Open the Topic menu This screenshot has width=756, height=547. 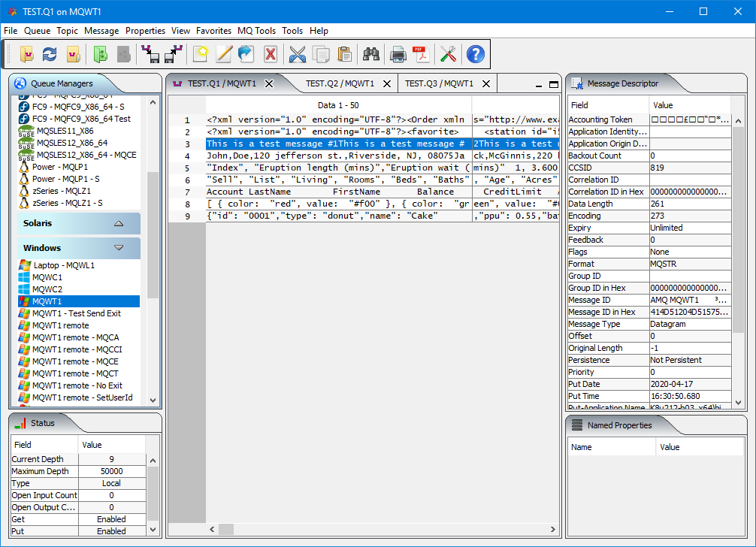click(67, 31)
